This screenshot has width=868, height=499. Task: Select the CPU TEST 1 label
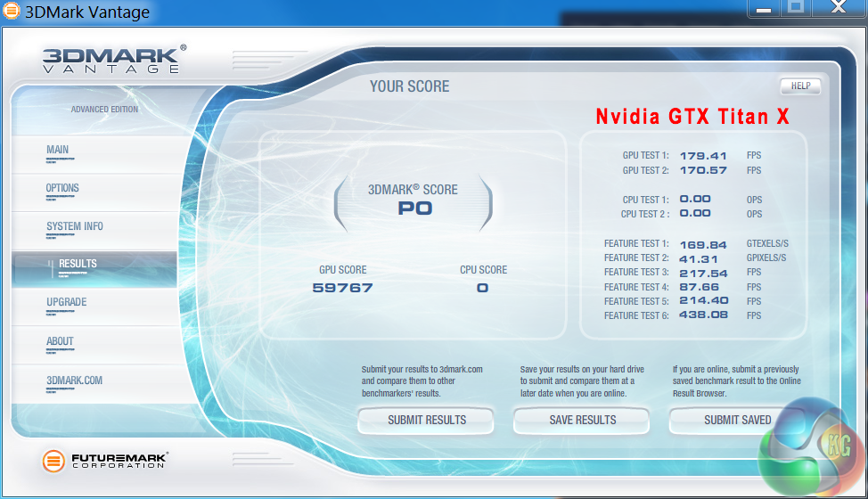point(645,200)
